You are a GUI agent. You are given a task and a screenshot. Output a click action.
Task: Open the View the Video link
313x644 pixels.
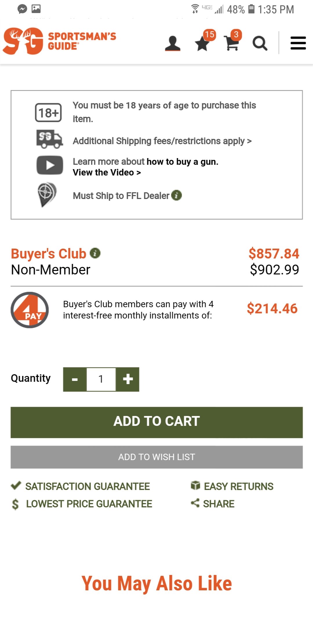click(107, 173)
